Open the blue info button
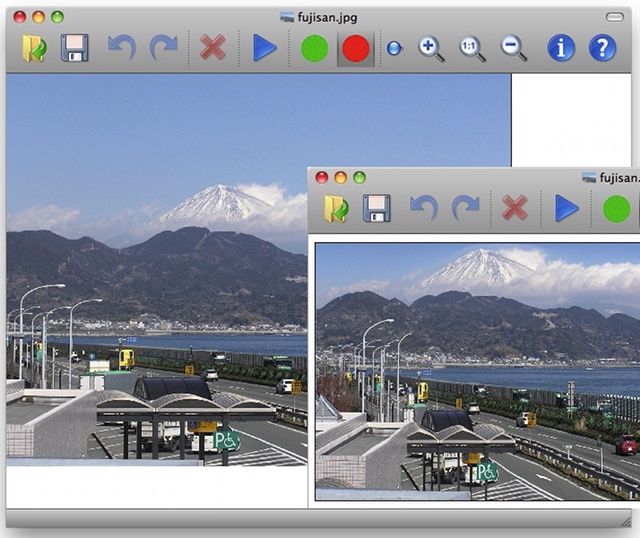This screenshot has width=640, height=538. coord(561,48)
